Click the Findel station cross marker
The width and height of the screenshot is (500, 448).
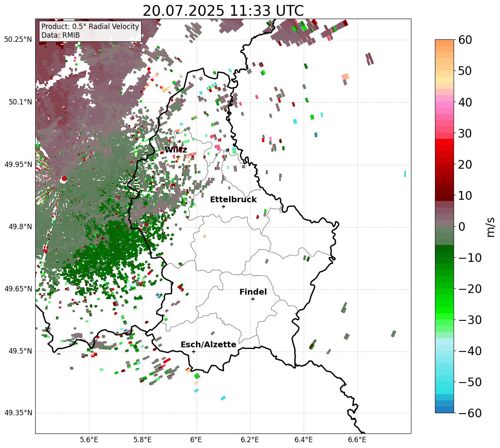click(253, 299)
